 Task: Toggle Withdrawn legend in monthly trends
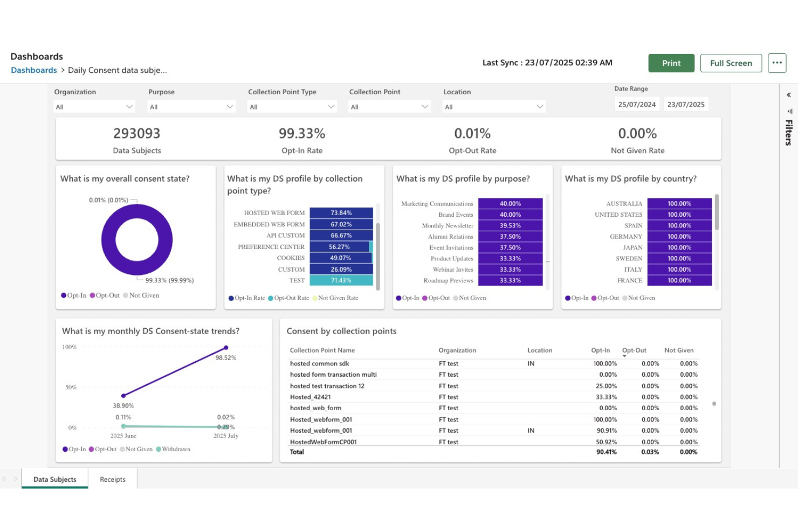[x=173, y=449]
